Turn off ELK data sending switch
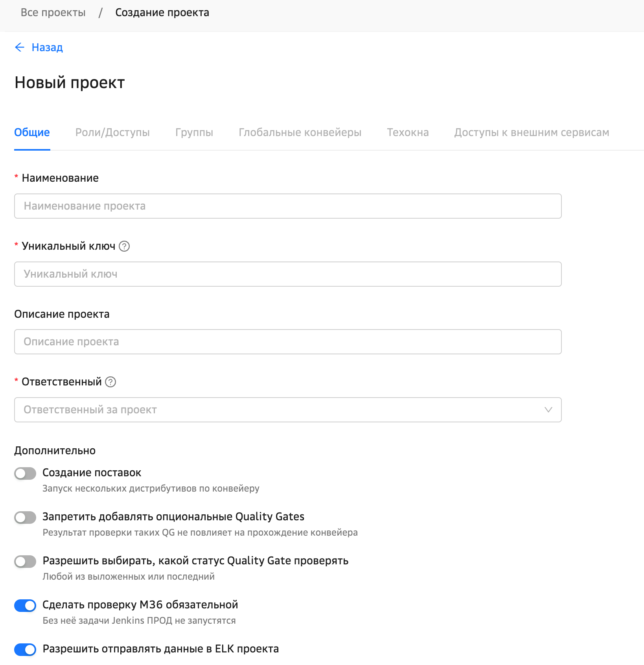The height and width of the screenshot is (665, 644). (x=25, y=649)
